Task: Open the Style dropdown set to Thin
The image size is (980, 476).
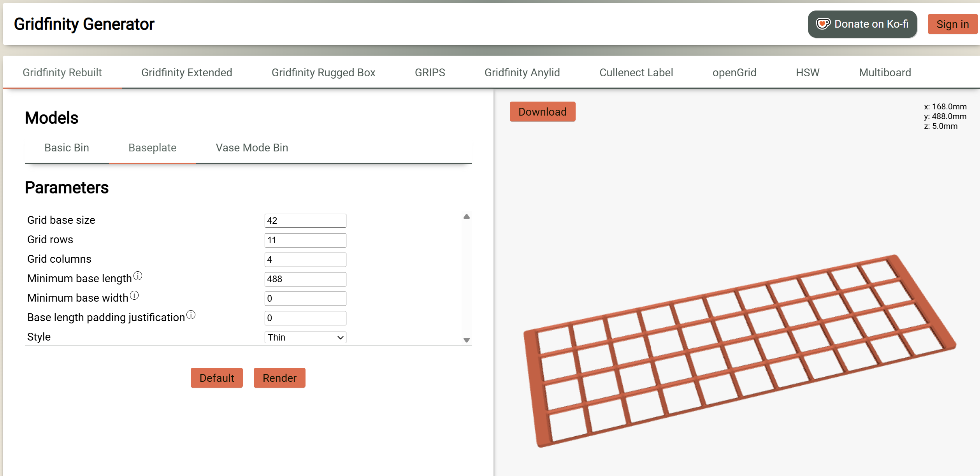Action: tap(306, 337)
